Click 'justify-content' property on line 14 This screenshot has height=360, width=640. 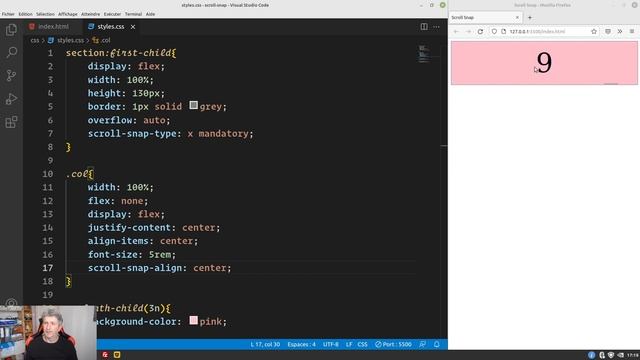click(129, 227)
